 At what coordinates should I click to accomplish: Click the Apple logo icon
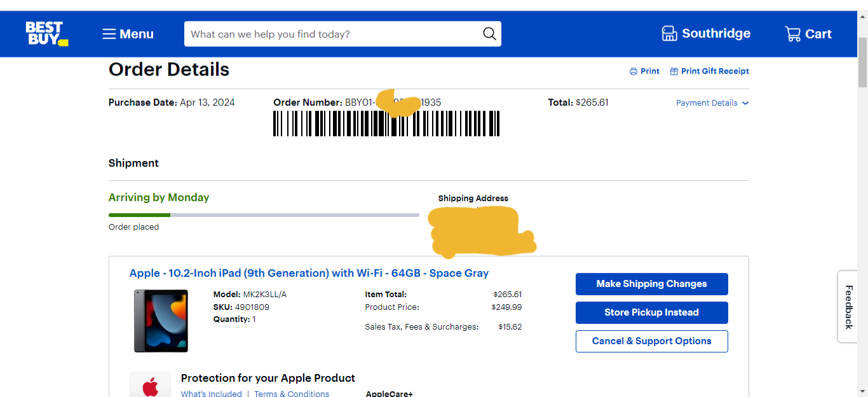tap(151, 386)
